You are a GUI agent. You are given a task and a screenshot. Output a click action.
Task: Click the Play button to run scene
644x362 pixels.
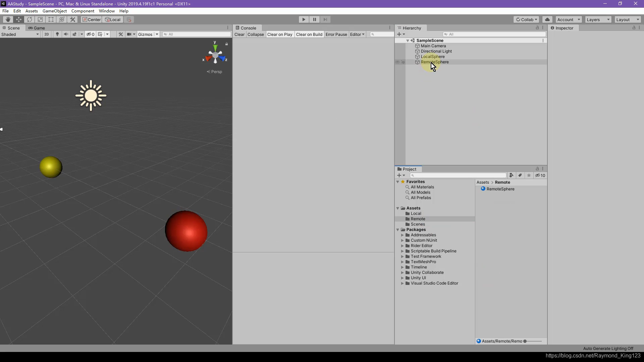pyautogui.click(x=304, y=19)
